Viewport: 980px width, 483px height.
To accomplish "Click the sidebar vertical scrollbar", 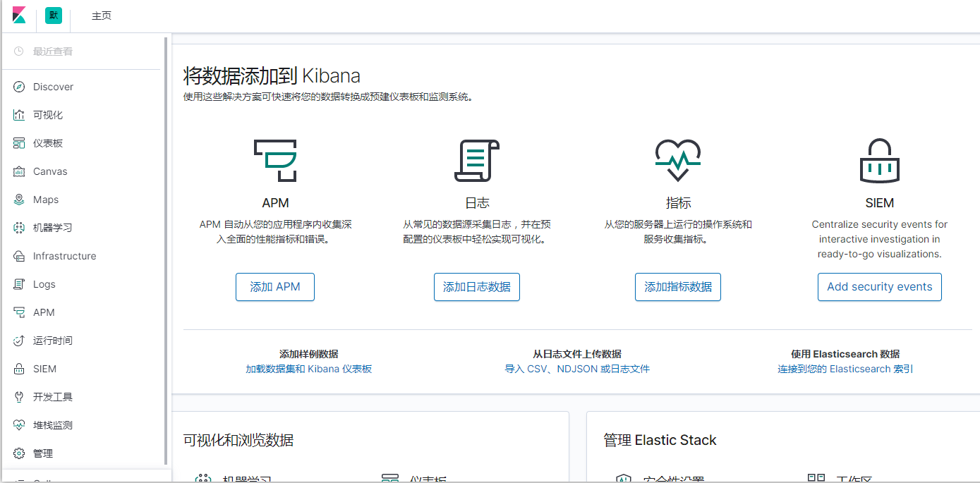I will pyautogui.click(x=167, y=251).
